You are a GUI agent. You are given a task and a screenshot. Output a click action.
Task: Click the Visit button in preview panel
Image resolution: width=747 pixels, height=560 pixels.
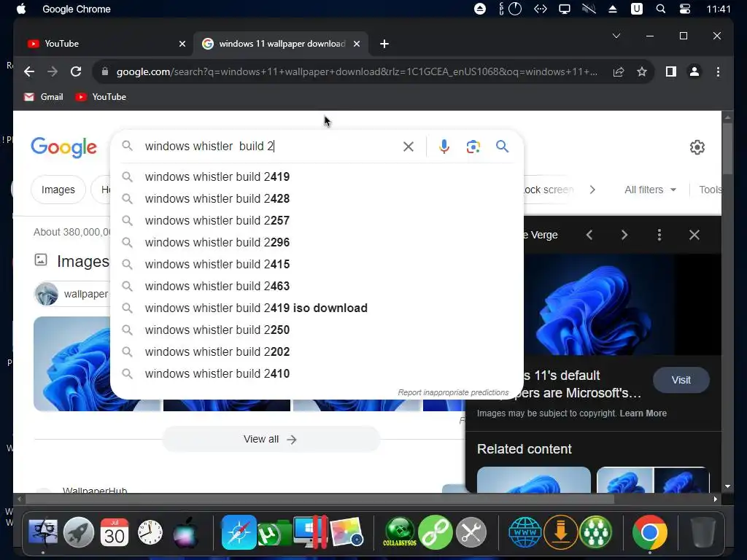681,380
